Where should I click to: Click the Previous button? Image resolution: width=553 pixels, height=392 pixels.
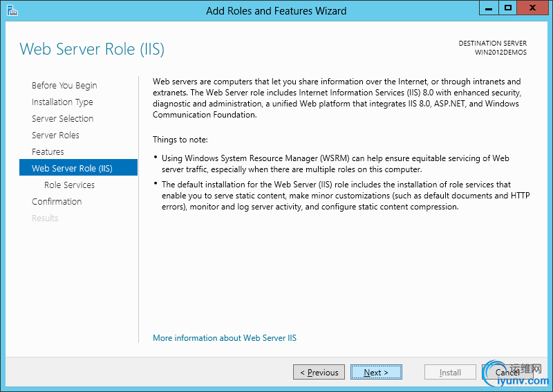319,372
